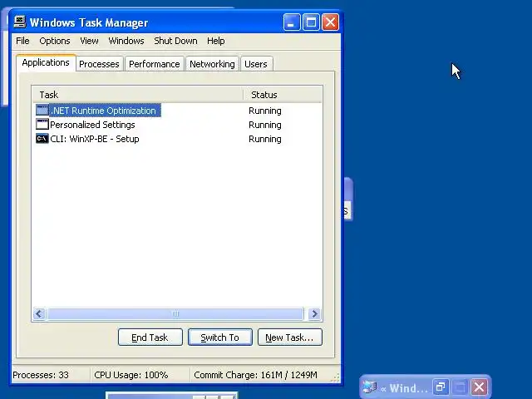Open the Help menu
Viewport: 532px width, 399px height.
click(216, 41)
